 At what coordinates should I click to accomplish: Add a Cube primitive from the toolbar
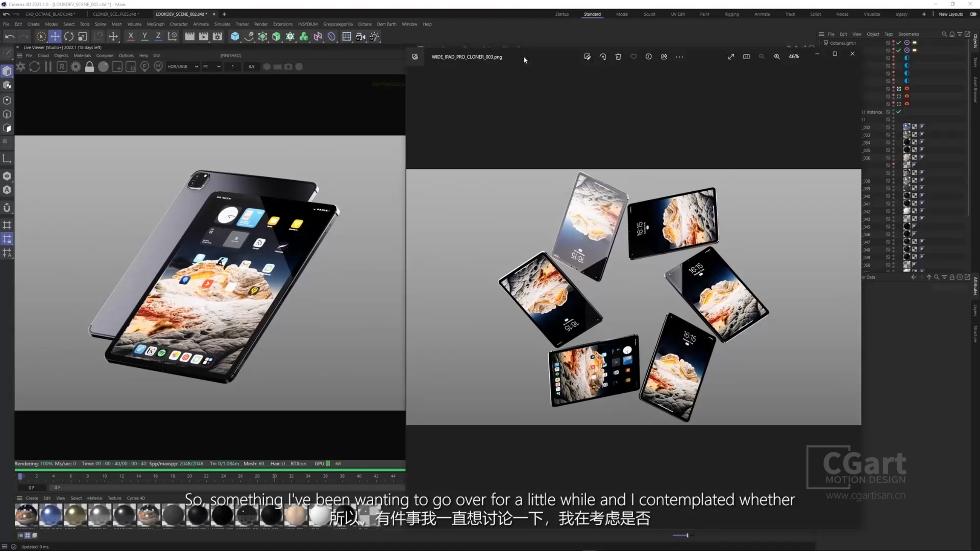235,36
